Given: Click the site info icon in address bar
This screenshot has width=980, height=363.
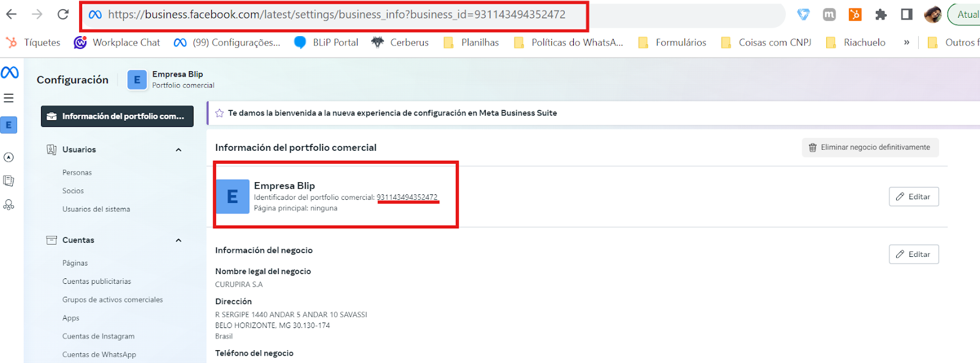Looking at the screenshot, I should pos(95,15).
